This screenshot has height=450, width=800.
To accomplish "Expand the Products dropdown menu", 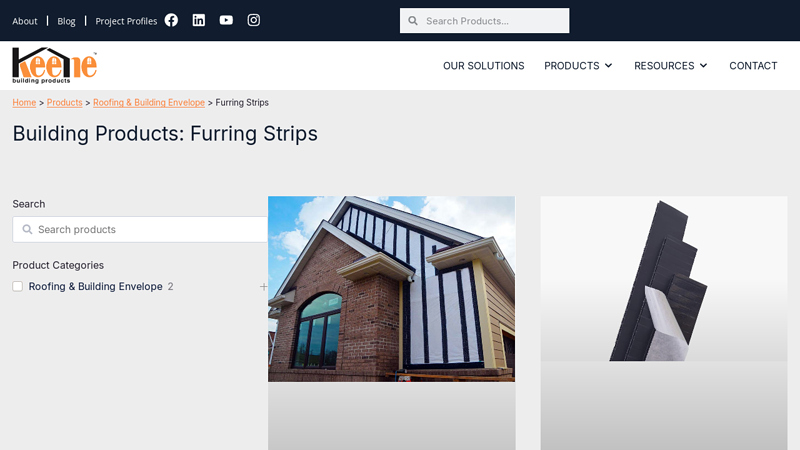I will coord(578,66).
